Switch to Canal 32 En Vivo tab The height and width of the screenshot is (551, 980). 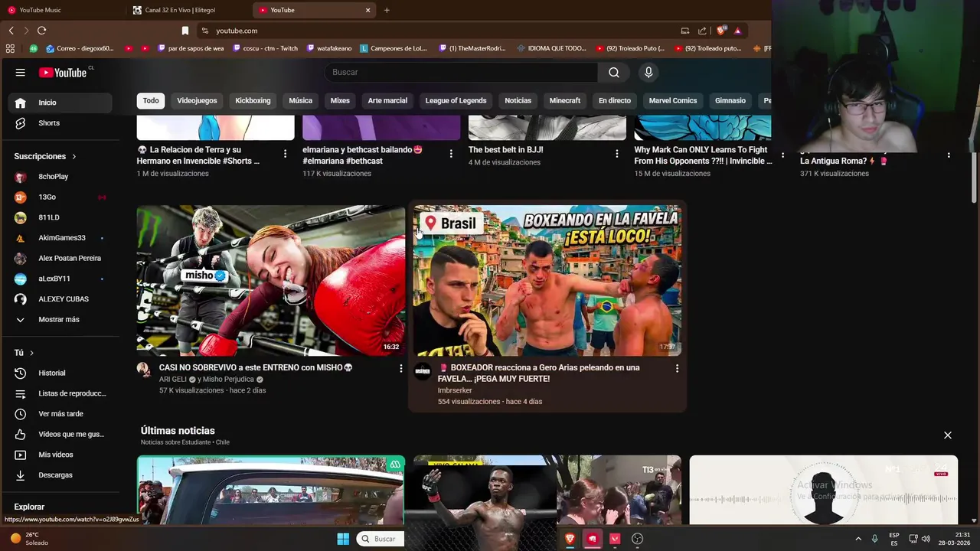[188, 10]
